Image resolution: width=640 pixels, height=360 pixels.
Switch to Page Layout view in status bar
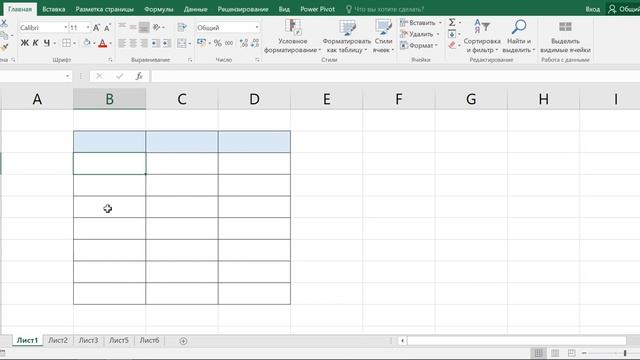(x=555, y=353)
